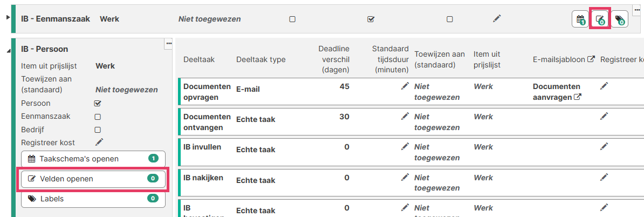Open task schedules icon in IB - Eenmanszaak row
The height and width of the screenshot is (217, 644).
580,20
